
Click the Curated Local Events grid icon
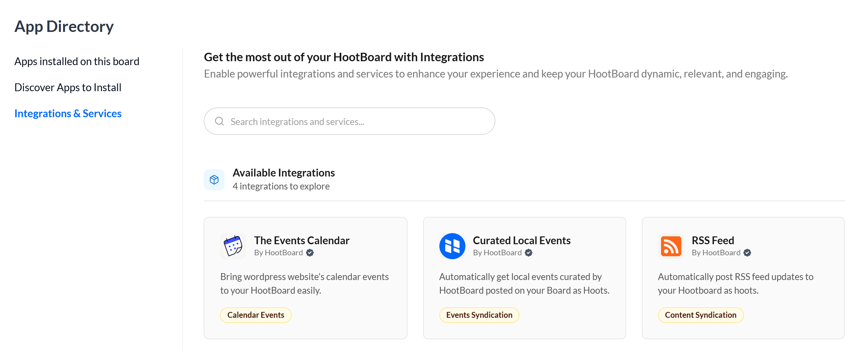click(452, 246)
